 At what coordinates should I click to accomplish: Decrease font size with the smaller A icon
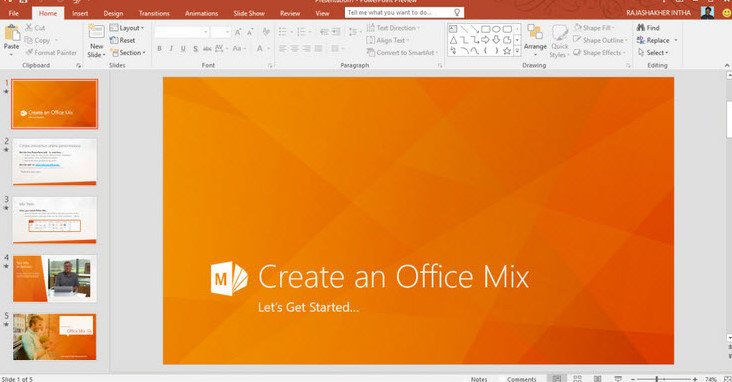tap(250, 32)
